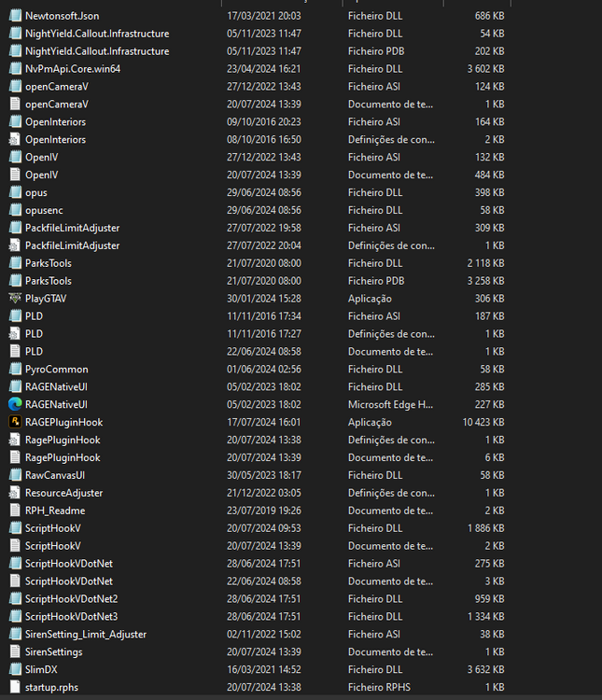
Task: Select the ResourceAdjuster settings file icon
Action: 15,493
